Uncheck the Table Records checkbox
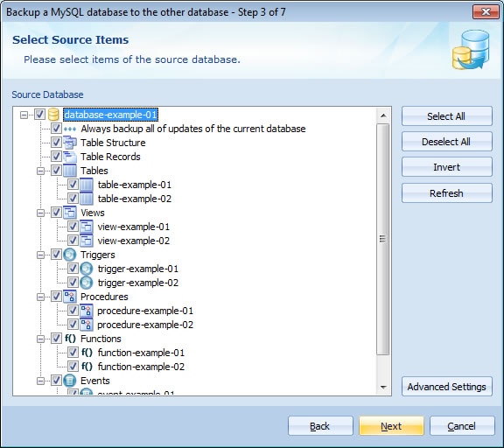The height and width of the screenshot is (448, 504). pyautogui.click(x=56, y=157)
